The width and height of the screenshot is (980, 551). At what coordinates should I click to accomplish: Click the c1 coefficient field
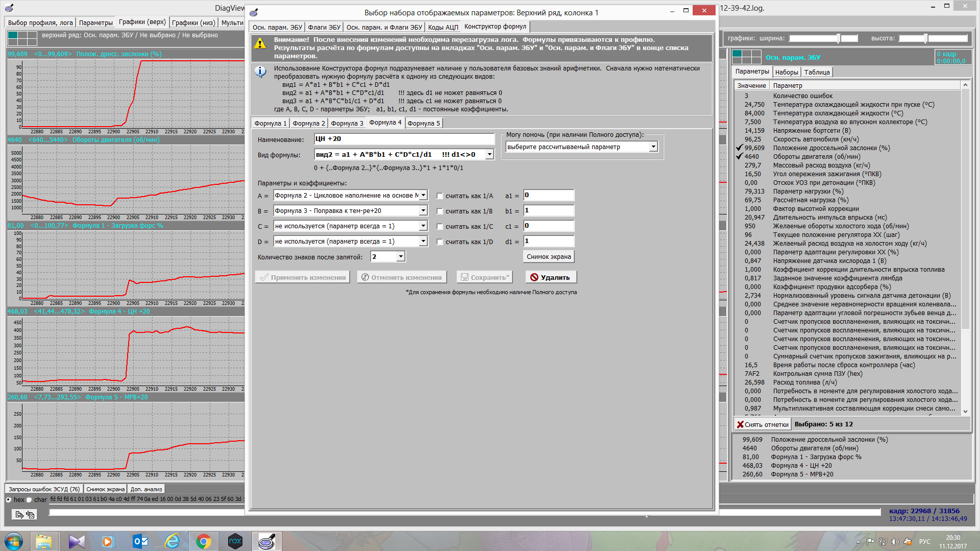pyautogui.click(x=549, y=226)
